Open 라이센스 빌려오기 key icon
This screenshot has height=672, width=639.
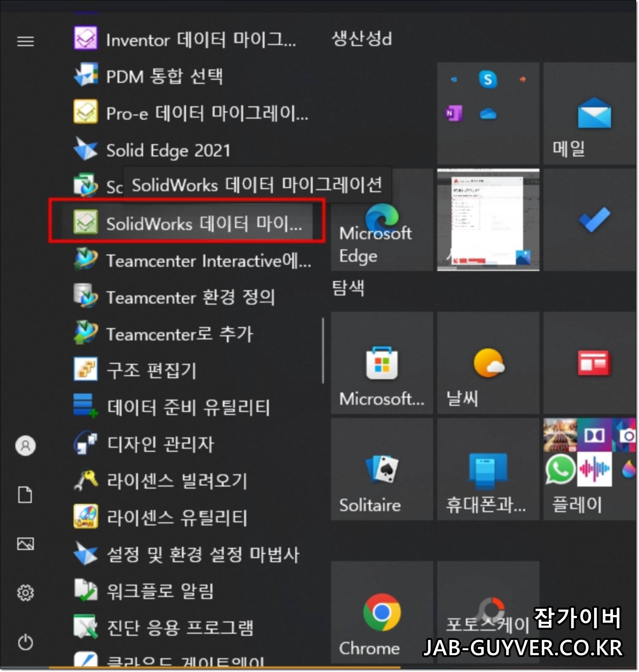coord(85,480)
